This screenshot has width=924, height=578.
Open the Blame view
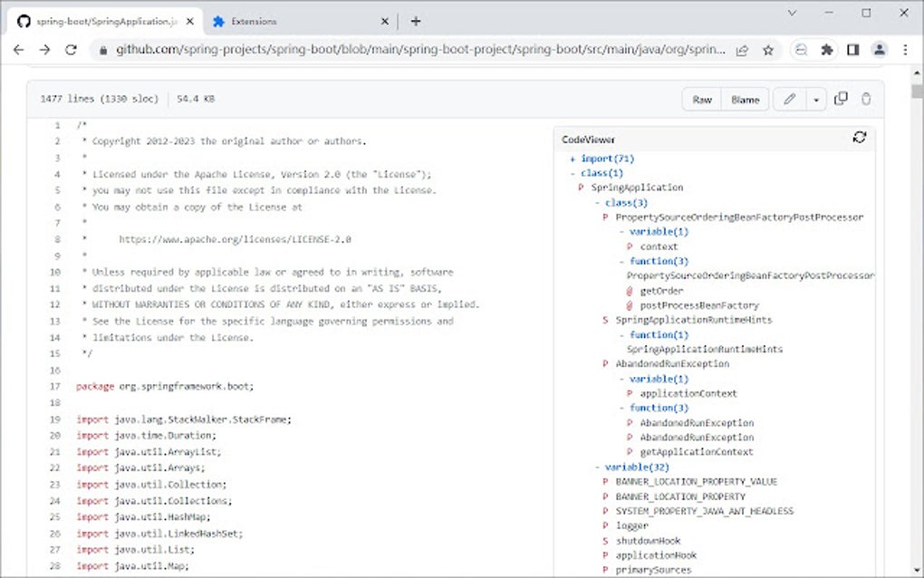[x=744, y=99]
